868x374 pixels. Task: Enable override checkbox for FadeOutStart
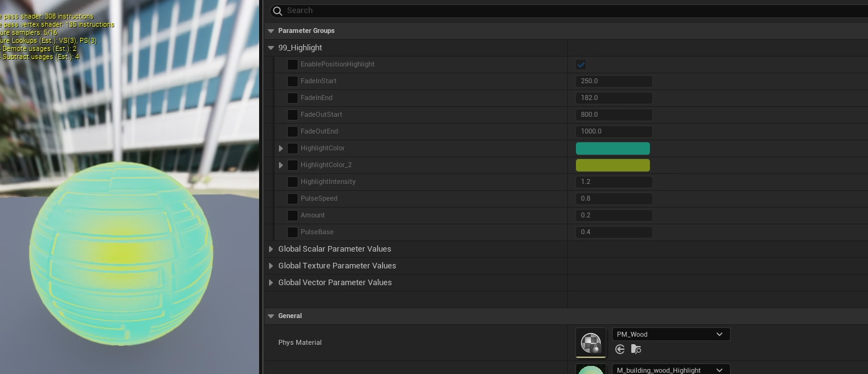292,115
